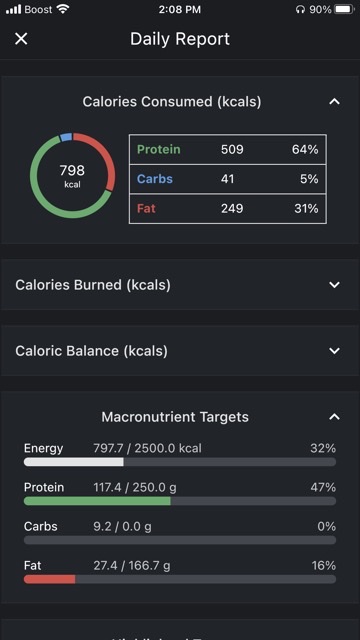360x640 pixels.
Task: Tap the cellular signal bars
Action: tap(13, 9)
